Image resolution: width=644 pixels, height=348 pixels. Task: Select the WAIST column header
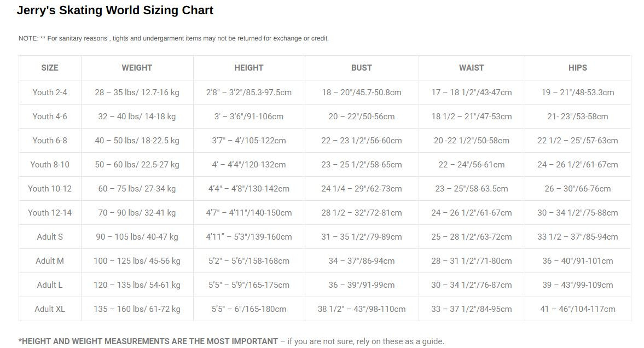coord(472,68)
